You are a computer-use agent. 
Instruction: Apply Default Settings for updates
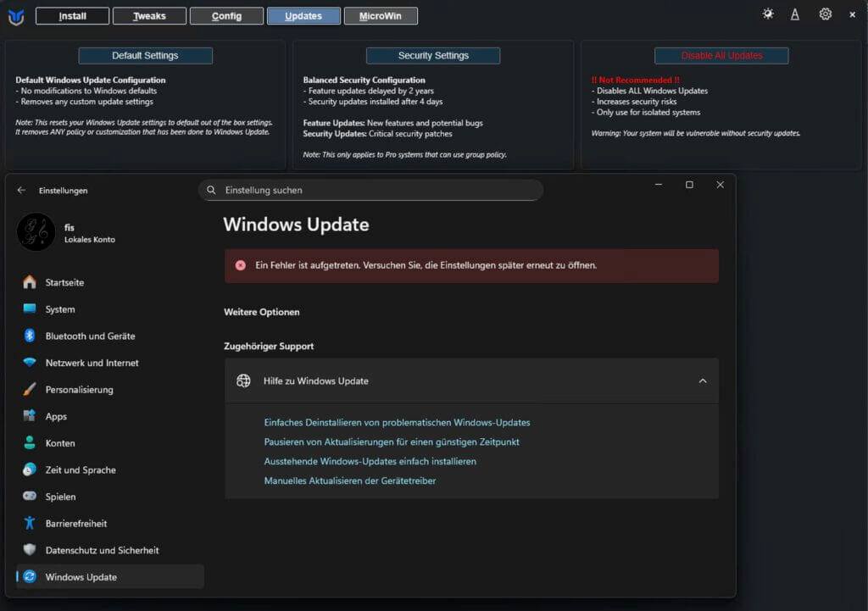coord(145,55)
